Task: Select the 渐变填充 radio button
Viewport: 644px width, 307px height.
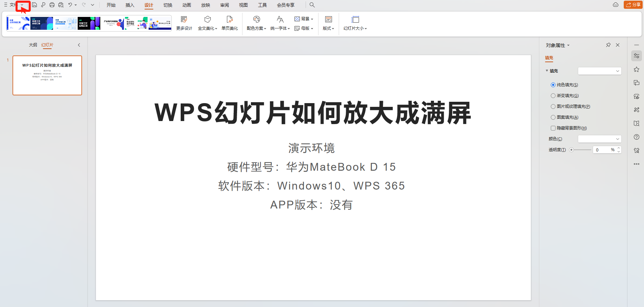Action: [553, 95]
